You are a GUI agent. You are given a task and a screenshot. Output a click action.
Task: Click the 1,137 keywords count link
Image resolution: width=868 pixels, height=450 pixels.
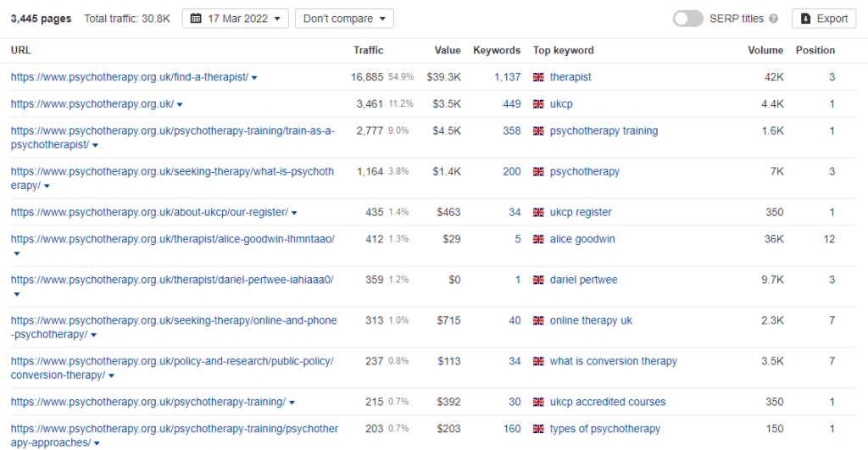[507, 77]
